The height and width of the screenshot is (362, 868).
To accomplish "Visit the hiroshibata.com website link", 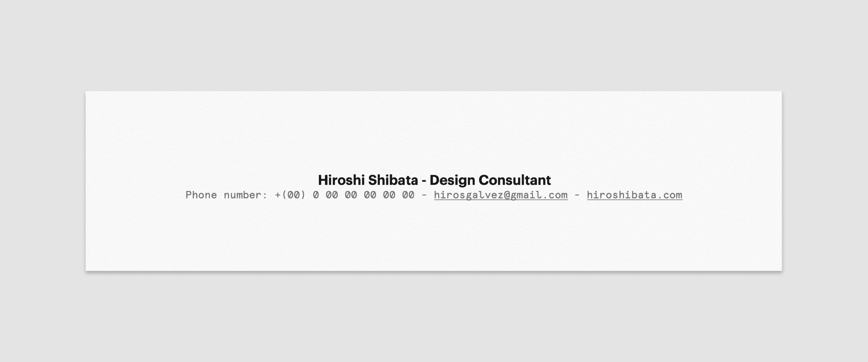I will point(634,195).
